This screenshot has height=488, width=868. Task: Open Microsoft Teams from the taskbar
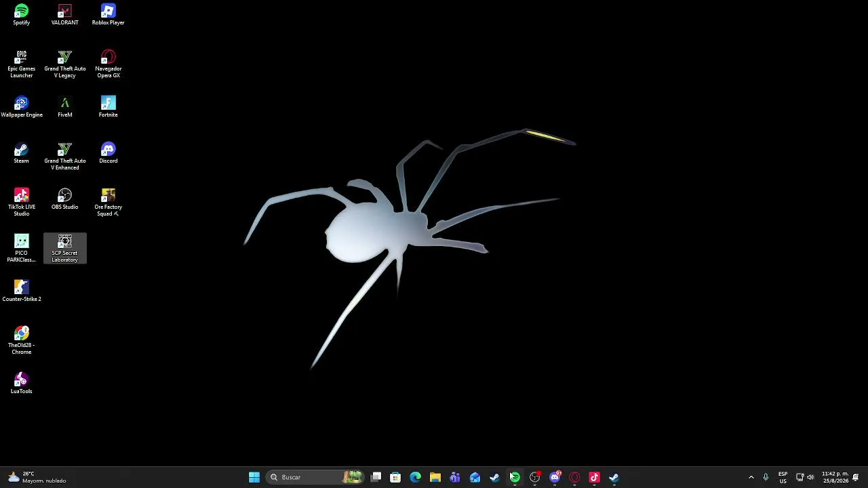(x=455, y=477)
